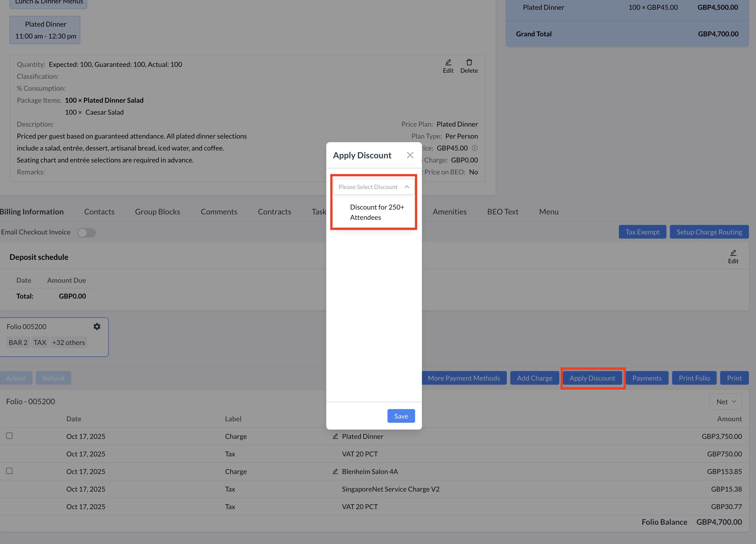
Task: Select the Plated Dinner 11:00 am time slot
Action: (x=45, y=30)
